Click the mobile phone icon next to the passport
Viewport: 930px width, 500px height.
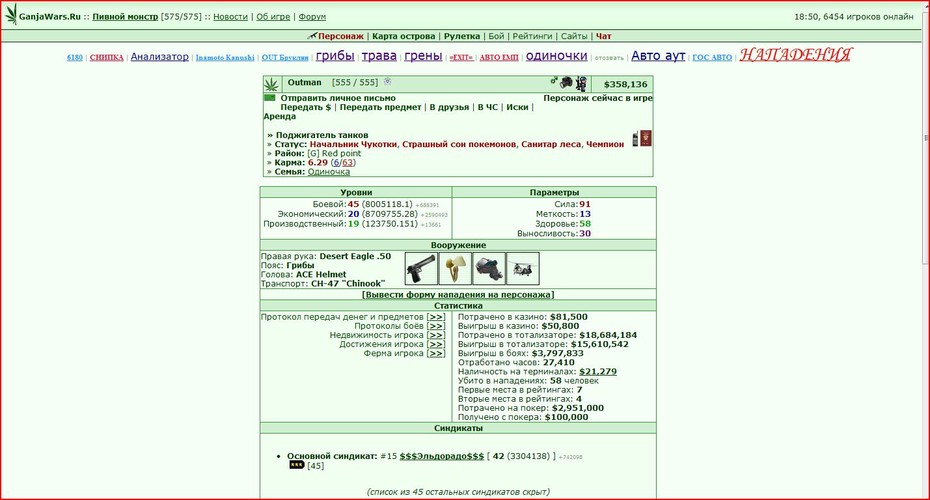pyautogui.click(x=635, y=139)
